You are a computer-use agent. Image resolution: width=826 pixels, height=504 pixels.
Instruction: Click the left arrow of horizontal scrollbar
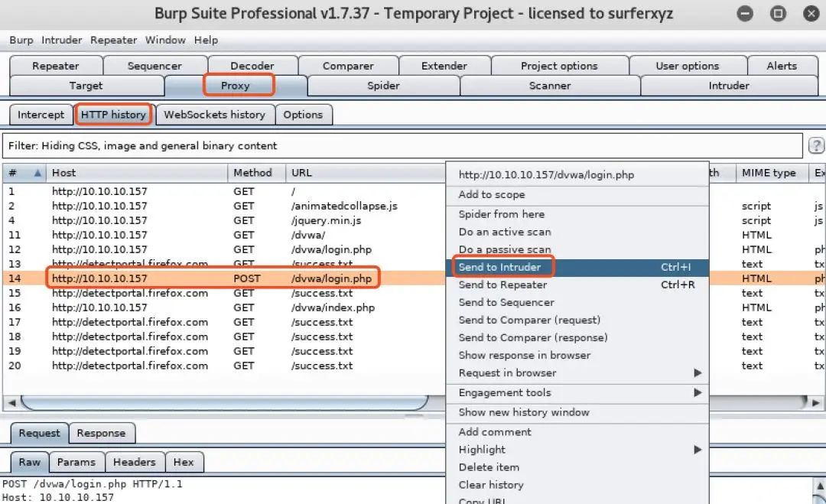pyautogui.click(x=11, y=403)
